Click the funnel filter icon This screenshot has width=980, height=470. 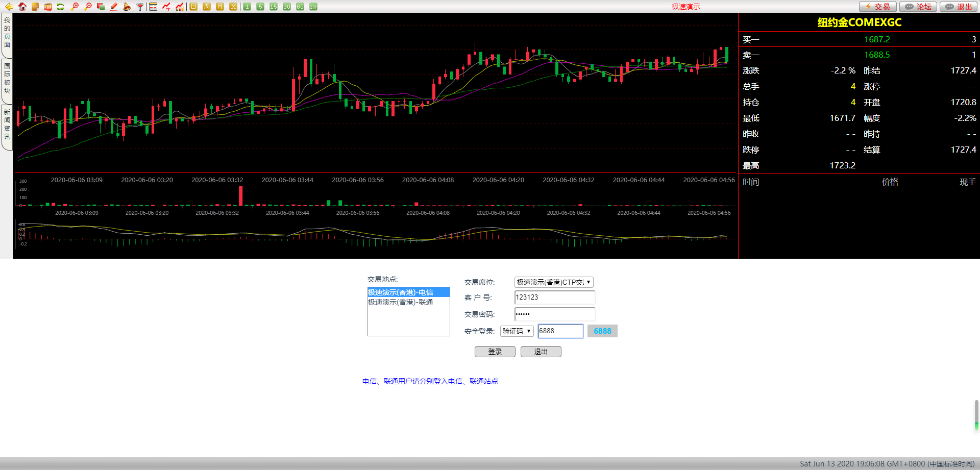coord(140,7)
